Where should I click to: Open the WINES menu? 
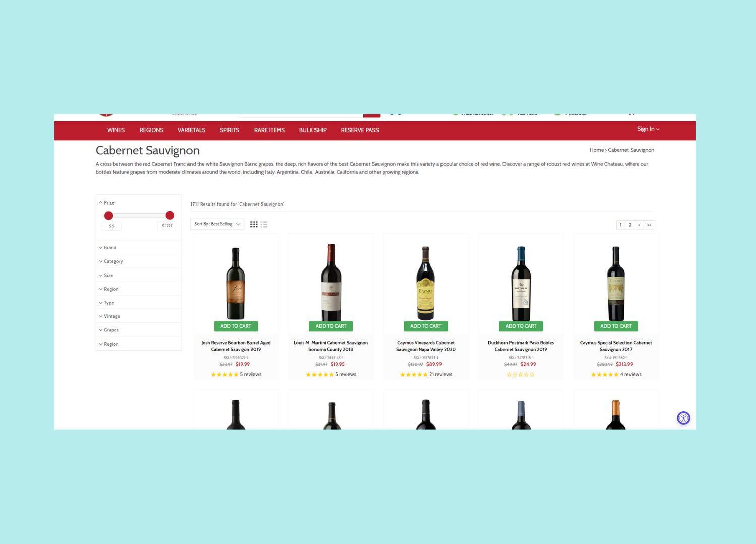[116, 130]
